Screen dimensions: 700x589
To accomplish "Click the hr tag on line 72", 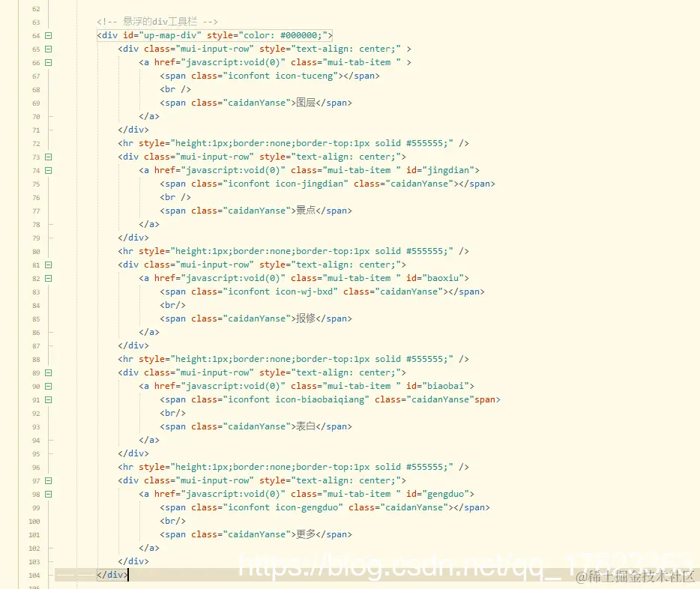I will tap(293, 143).
